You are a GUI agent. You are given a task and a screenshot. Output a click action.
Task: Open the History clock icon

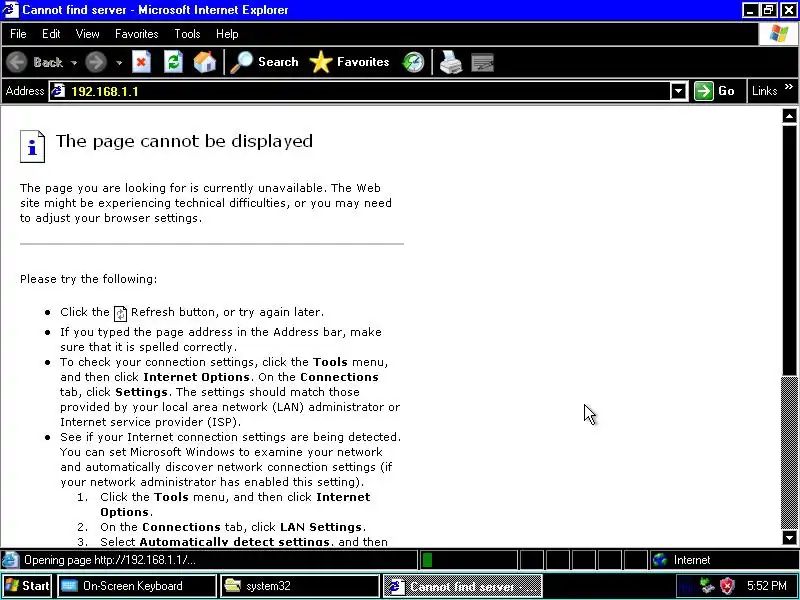tap(413, 62)
